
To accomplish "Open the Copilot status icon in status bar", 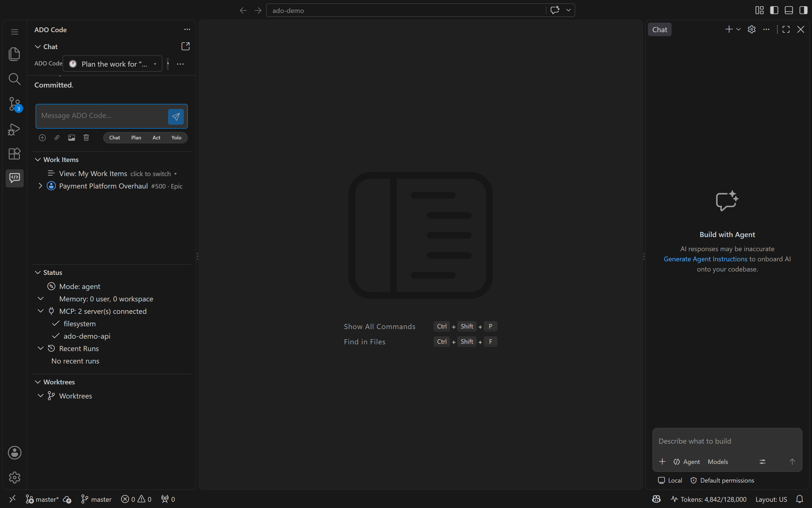I will 656,499.
